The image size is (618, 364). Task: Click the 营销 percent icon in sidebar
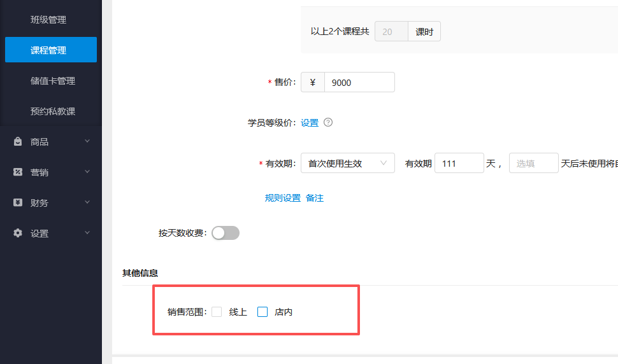[x=18, y=172]
